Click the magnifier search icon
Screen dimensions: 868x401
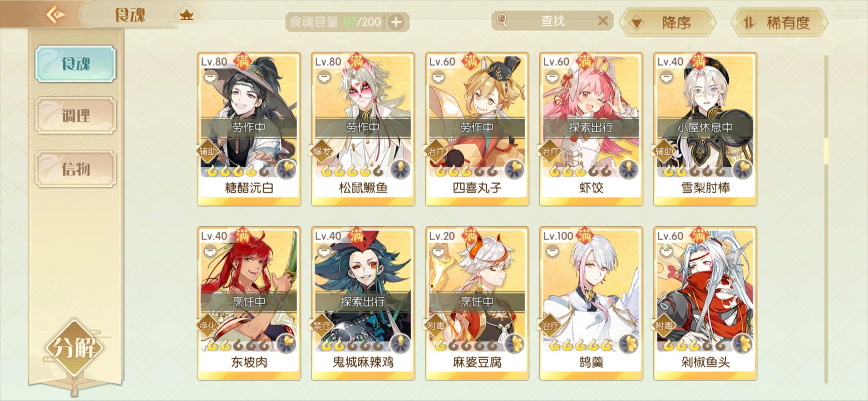click(x=502, y=21)
